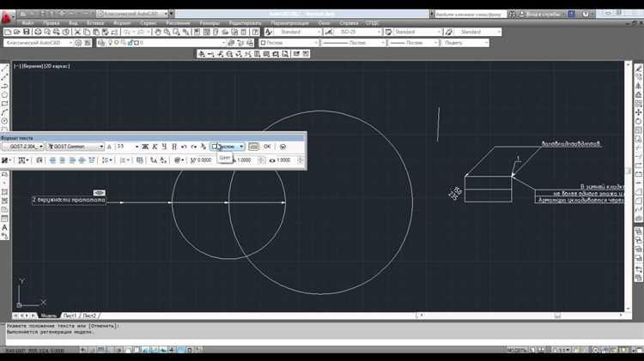The width and height of the screenshot is (644, 361).
Task: Open the 'Рисование' menu
Action: (x=178, y=22)
